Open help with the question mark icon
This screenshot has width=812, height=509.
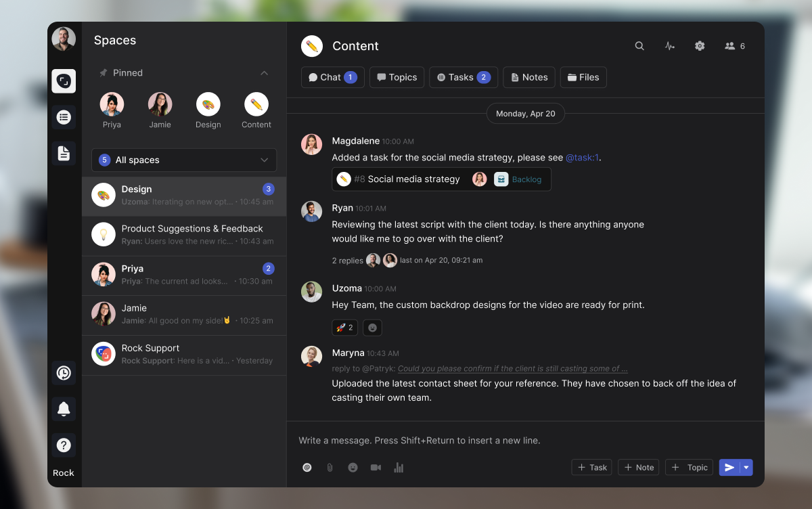tap(63, 445)
